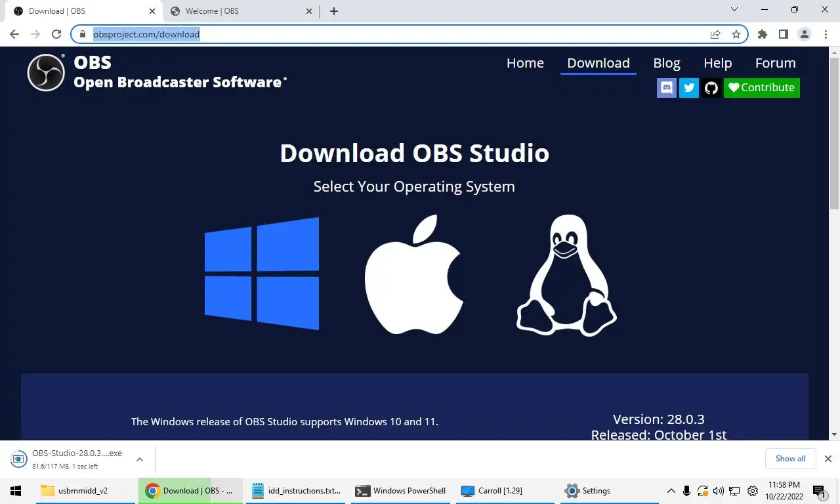
Task: Share this page icon
Action: click(715, 34)
